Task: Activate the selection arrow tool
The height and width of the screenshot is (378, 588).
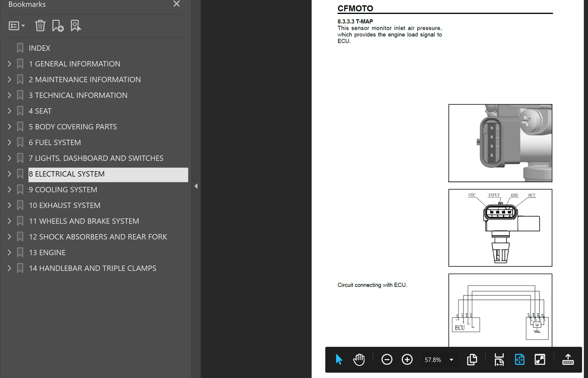Action: (339, 360)
